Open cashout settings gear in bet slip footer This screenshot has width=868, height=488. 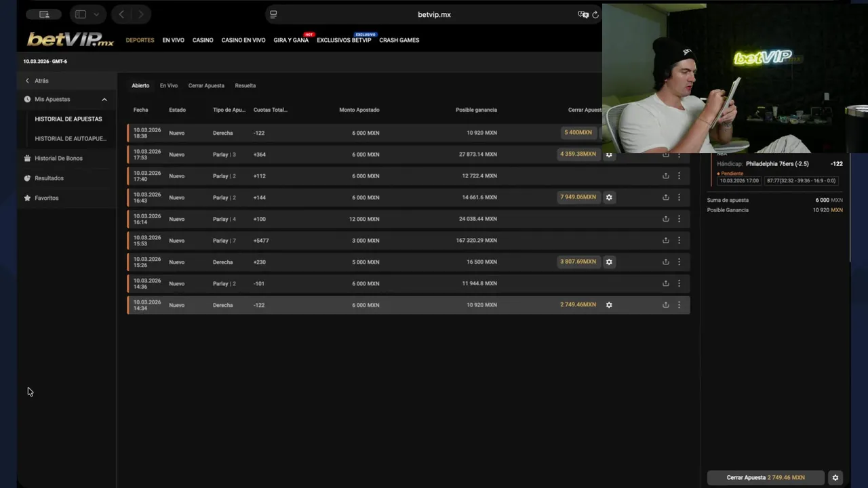(x=835, y=478)
